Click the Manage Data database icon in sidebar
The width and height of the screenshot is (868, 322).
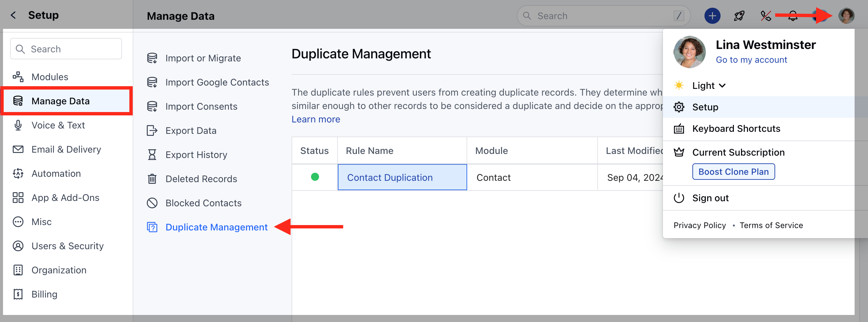coord(18,101)
